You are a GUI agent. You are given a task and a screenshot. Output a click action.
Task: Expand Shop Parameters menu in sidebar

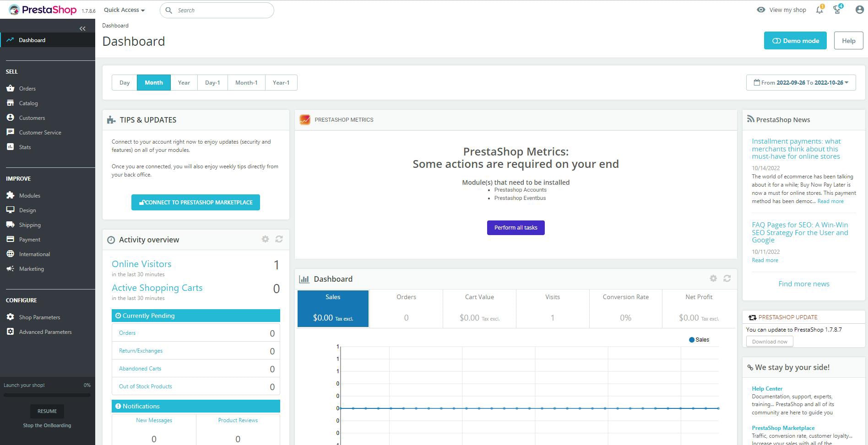coord(39,317)
